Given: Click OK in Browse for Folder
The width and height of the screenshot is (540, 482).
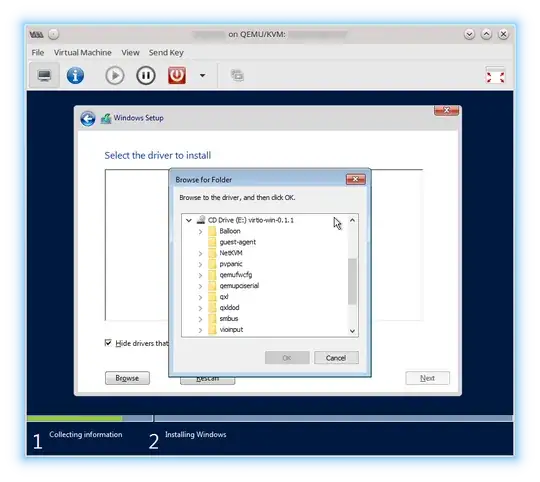Looking at the screenshot, I should pos(287,358).
